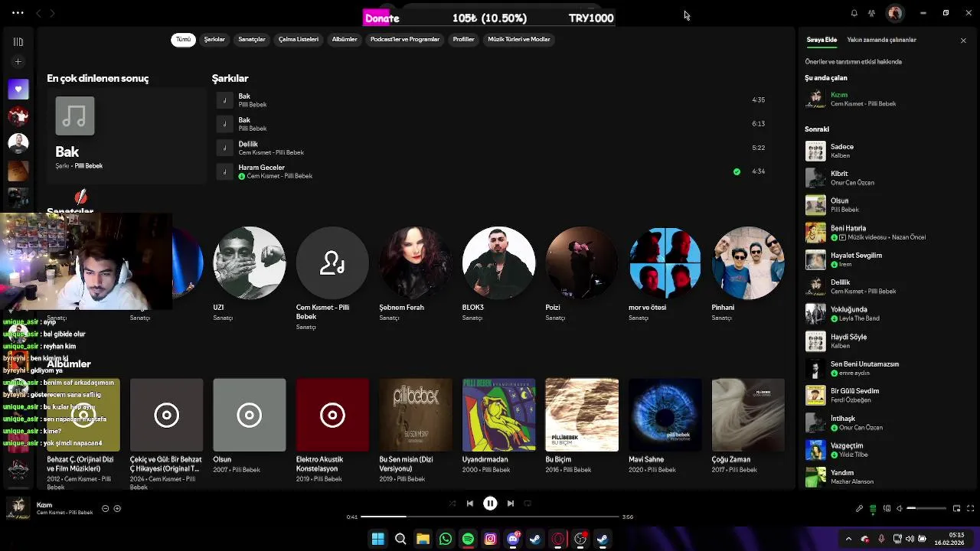Image resolution: width=980 pixels, height=551 pixels.
Task: Select the Profiller filter chip
Action: [x=463, y=39]
